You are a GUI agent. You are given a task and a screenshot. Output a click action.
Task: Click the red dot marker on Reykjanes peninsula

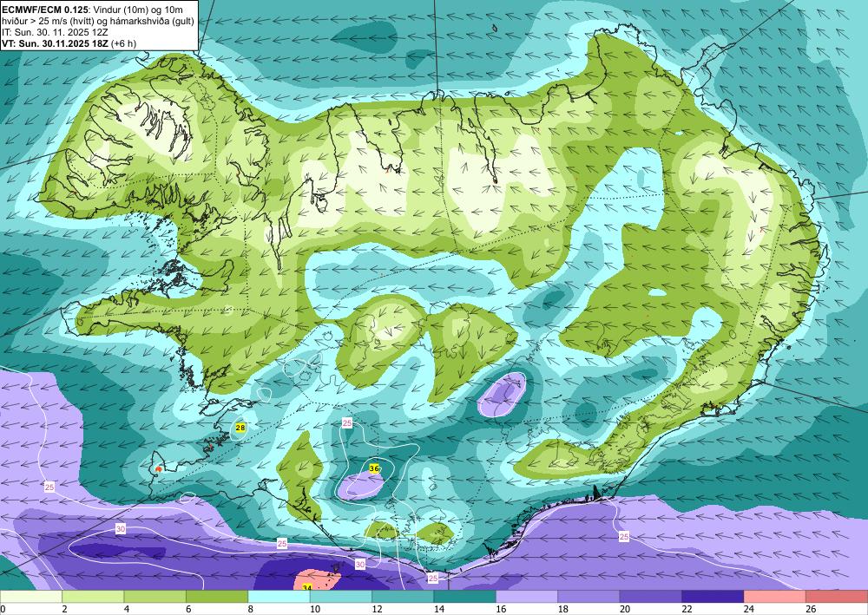[159, 468]
